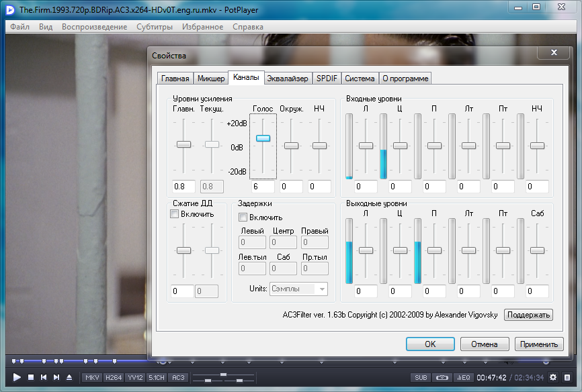
Task: Click the Stop playback button
Action: pyautogui.click(x=31, y=377)
